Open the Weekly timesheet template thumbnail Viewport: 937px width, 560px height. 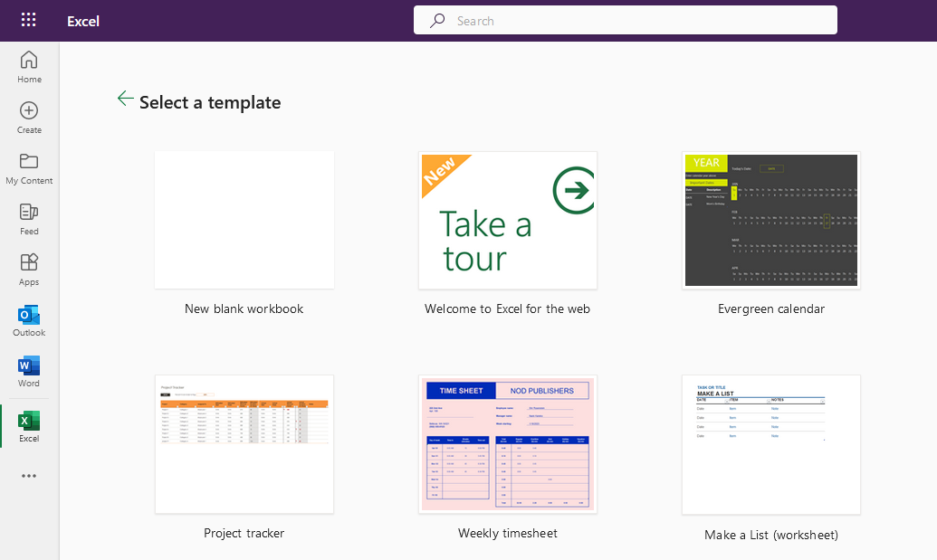pyautogui.click(x=508, y=444)
